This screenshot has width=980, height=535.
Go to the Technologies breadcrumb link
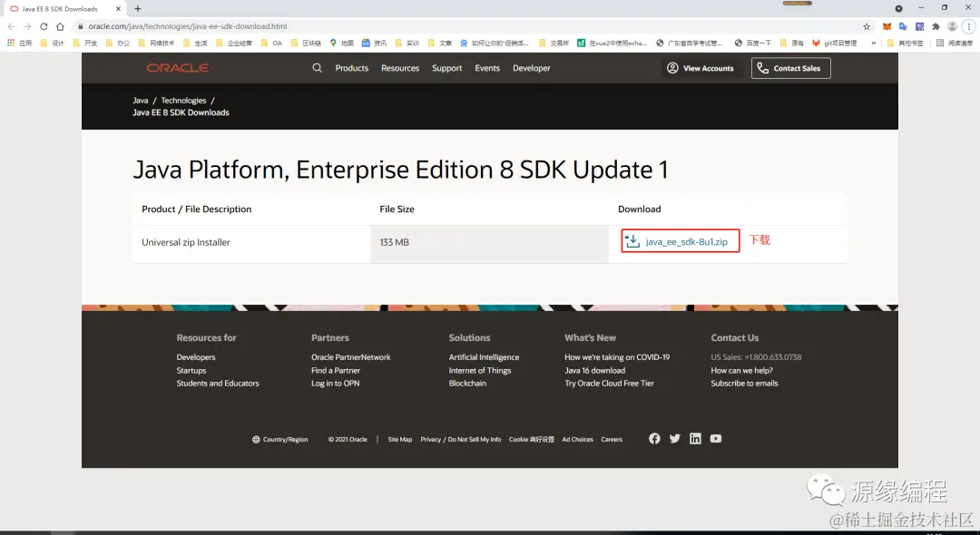[x=183, y=101]
